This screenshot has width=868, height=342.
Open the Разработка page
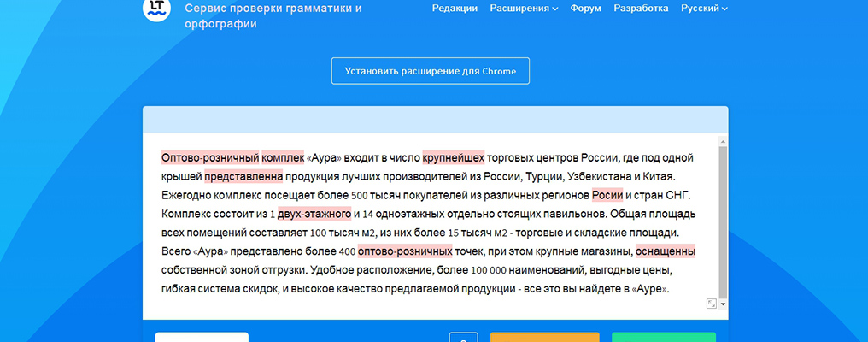click(641, 9)
